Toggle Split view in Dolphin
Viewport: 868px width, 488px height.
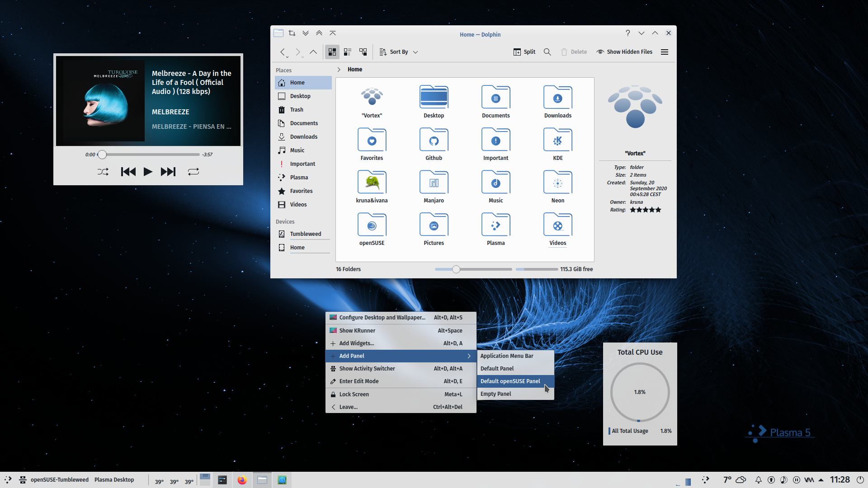tap(524, 52)
